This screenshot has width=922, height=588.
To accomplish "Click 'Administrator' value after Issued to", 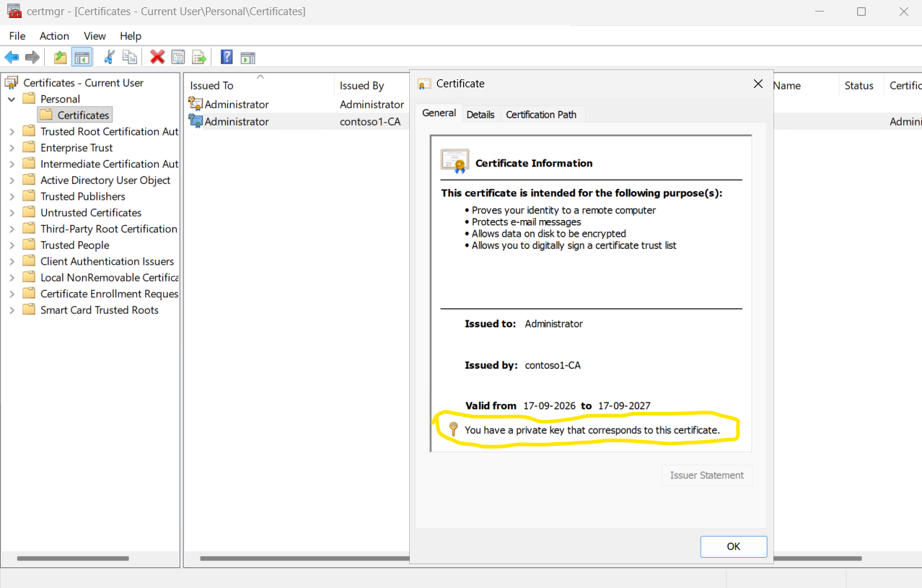I will point(554,324).
